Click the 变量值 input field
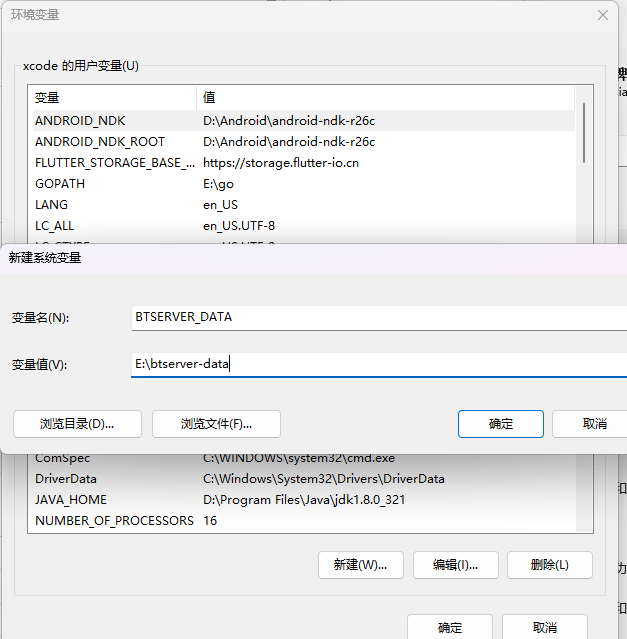Screen dimensions: 627x639 (379, 364)
